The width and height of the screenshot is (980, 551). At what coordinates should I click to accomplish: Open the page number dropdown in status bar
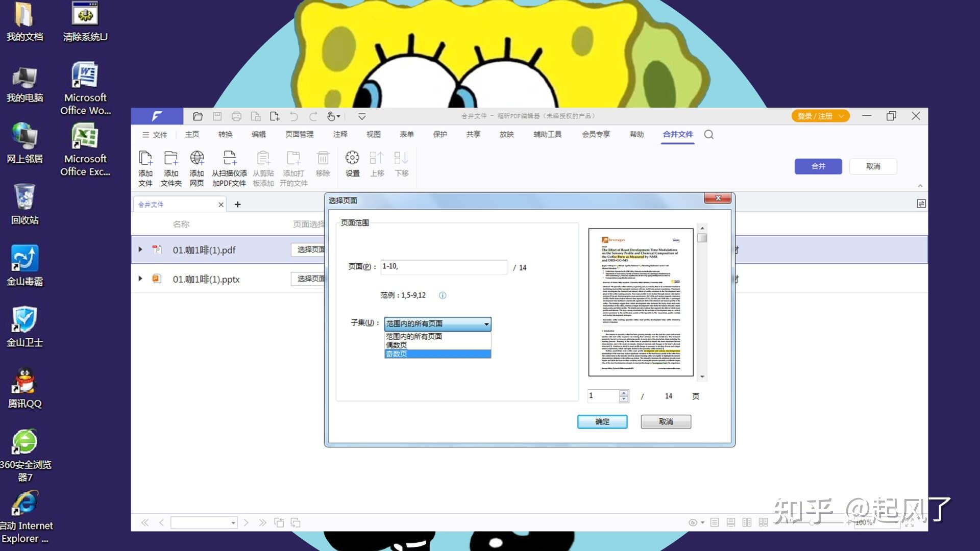(x=233, y=523)
